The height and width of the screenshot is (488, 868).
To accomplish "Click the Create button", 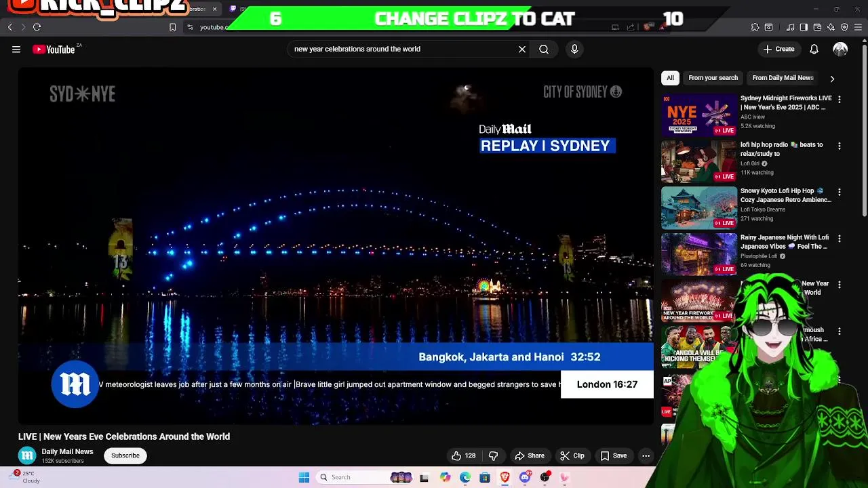I will point(778,49).
